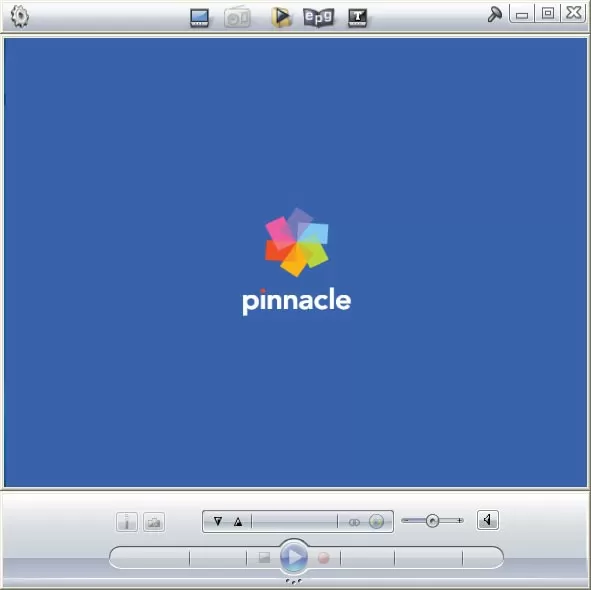Stop playback with the square button
The width and height of the screenshot is (591, 590).
click(264, 558)
